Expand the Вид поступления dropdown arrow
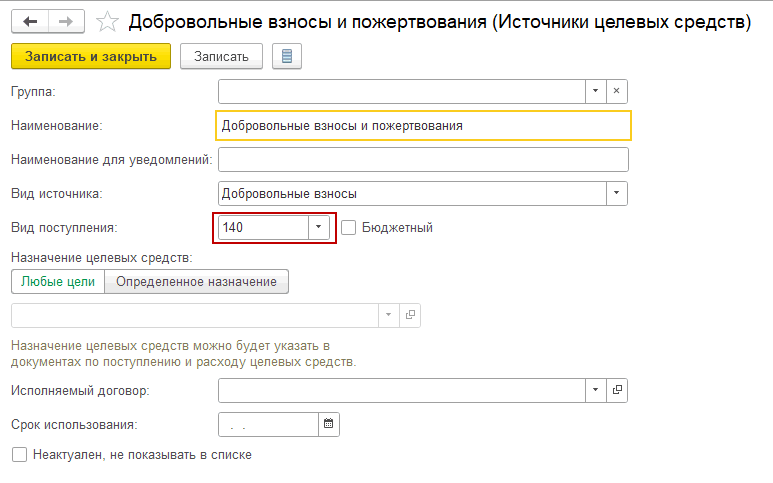 point(318,227)
